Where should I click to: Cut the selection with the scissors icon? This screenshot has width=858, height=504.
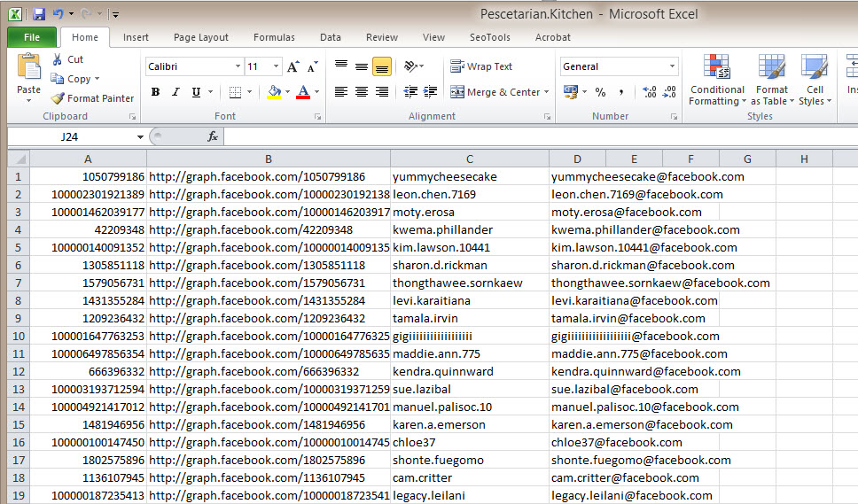[x=57, y=59]
